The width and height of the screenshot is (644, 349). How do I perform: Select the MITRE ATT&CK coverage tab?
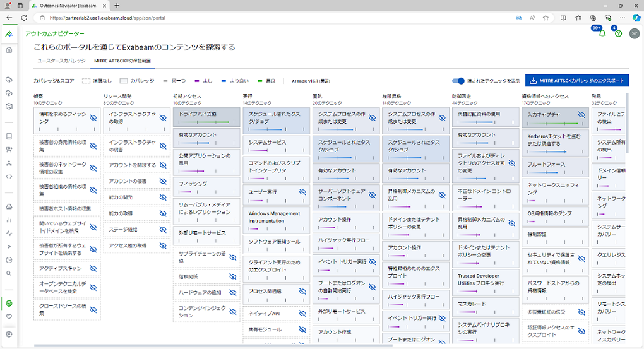[x=122, y=61]
